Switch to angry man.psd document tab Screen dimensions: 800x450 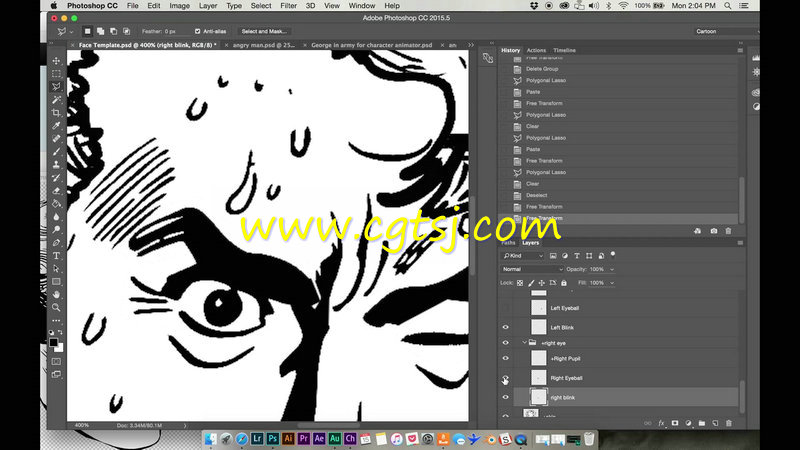264,45
